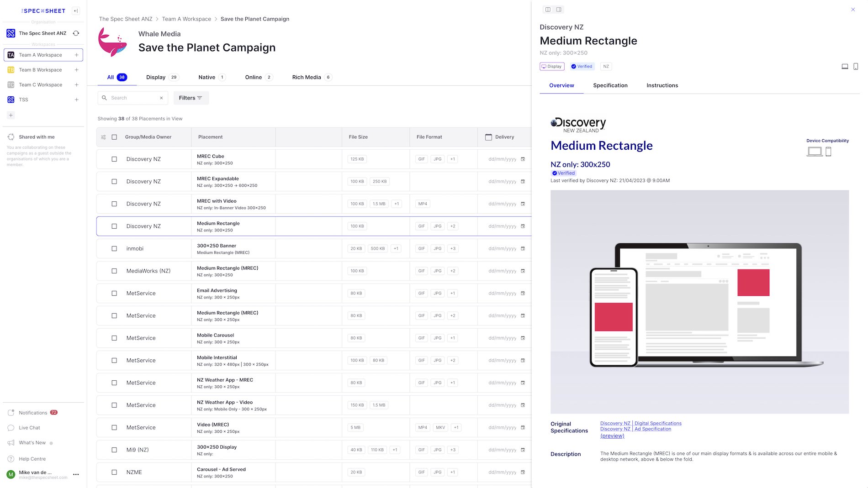The height and width of the screenshot is (488, 868).
Task: Expand +1 file formats for Video (MREC)
Action: pyautogui.click(x=456, y=428)
